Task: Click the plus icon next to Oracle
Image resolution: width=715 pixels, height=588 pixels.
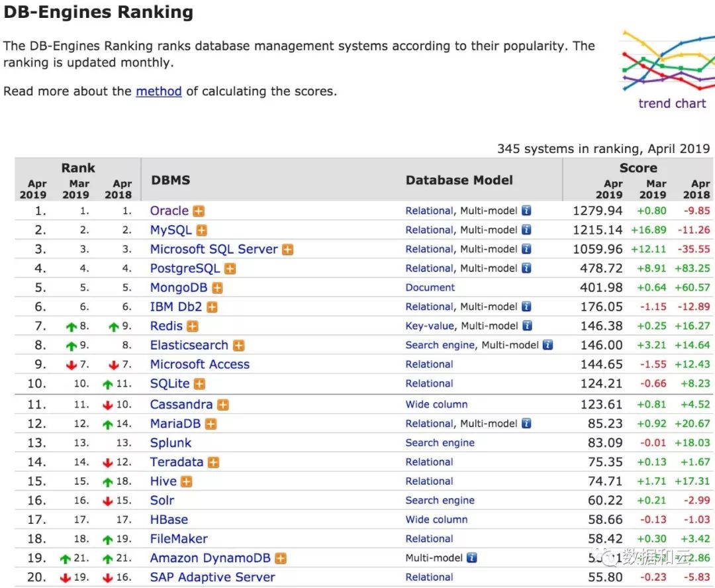Action: point(199,211)
